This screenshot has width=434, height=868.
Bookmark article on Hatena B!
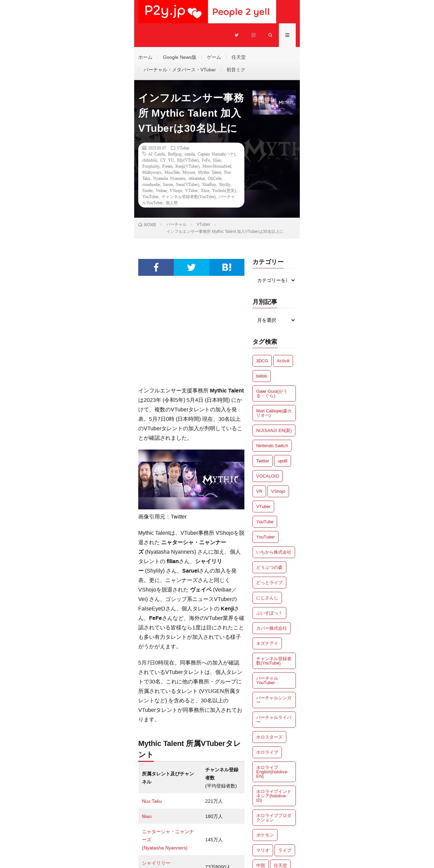point(227,267)
